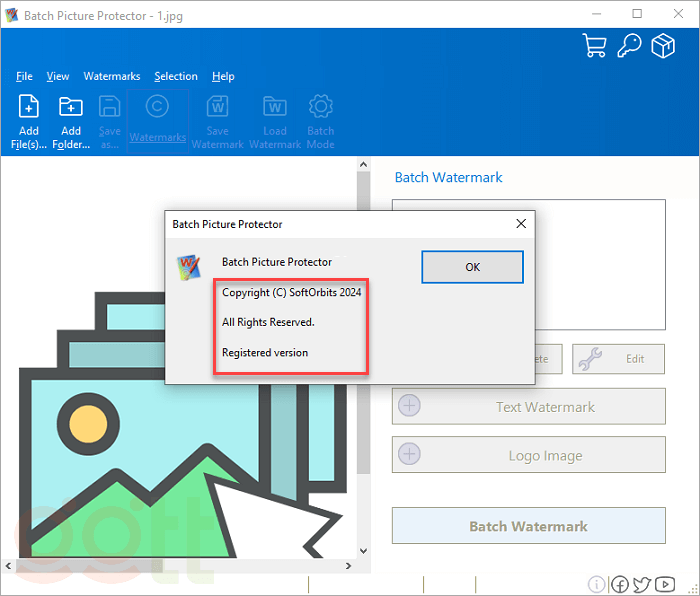This screenshot has height=596, width=700.
Task: Click the 3D box product icon
Action: [x=663, y=46]
